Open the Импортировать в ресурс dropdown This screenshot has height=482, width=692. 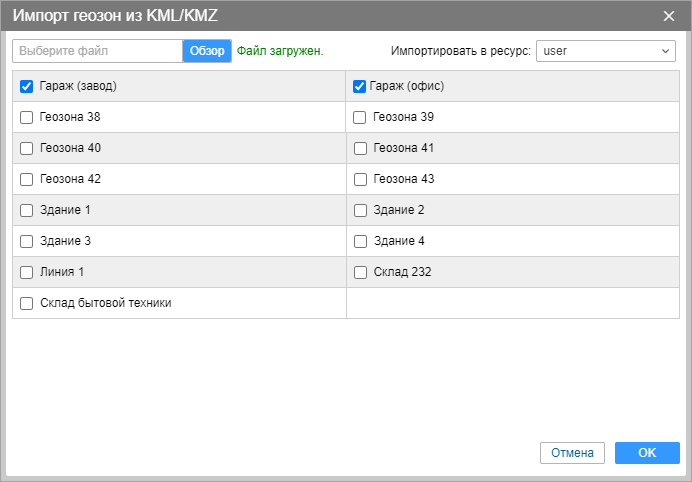click(x=606, y=50)
